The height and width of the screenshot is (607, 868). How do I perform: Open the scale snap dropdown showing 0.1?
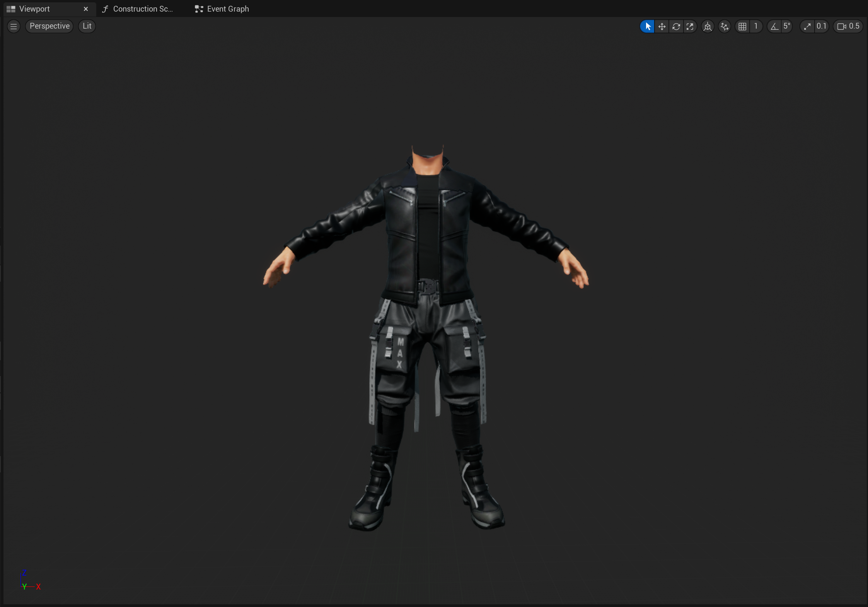point(821,26)
